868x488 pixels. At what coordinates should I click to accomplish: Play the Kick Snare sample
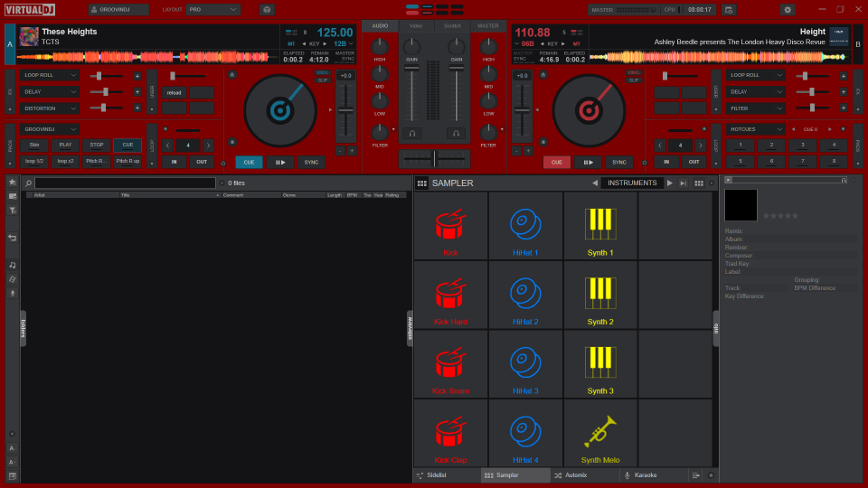coord(450,364)
